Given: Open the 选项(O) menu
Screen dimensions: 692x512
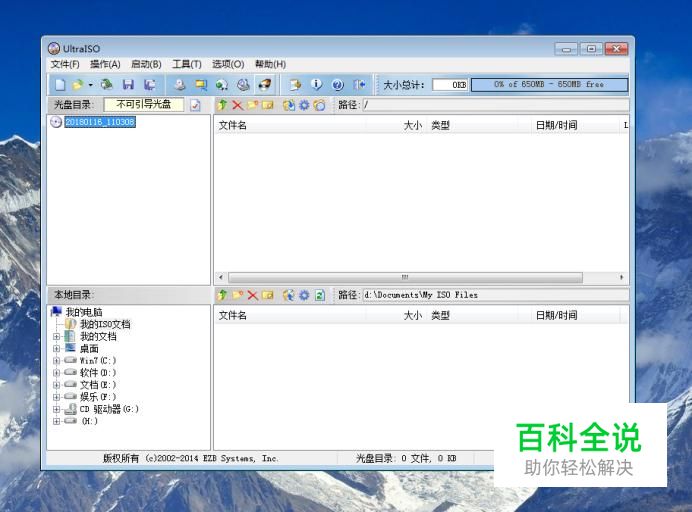Looking at the screenshot, I should tap(228, 64).
